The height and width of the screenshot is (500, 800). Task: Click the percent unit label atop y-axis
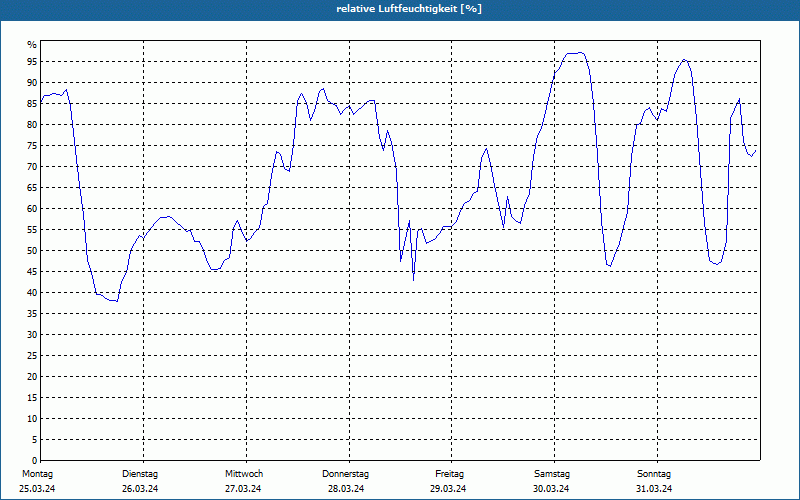pyautogui.click(x=32, y=45)
